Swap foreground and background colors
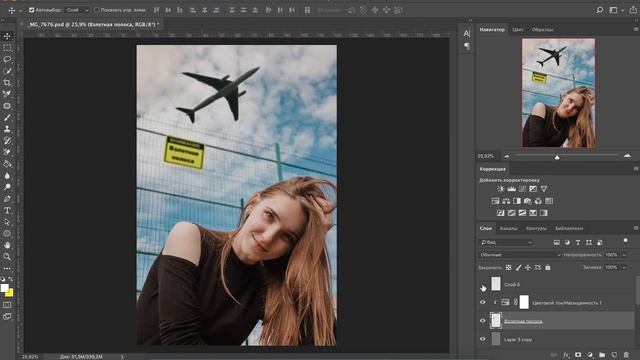The image size is (640, 360). pos(11,279)
